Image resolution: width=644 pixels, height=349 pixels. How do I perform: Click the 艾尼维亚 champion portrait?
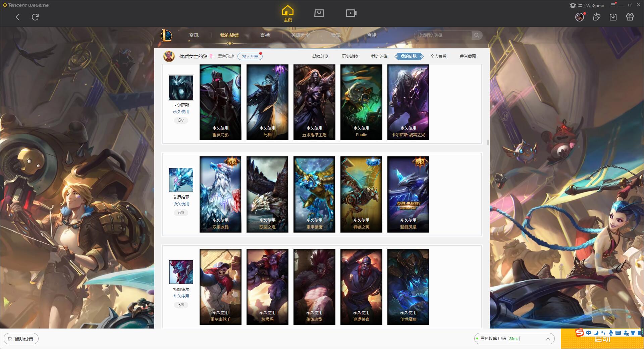(181, 180)
